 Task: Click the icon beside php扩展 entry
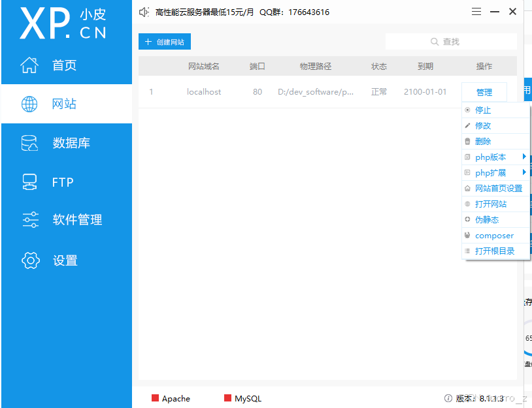coord(467,172)
